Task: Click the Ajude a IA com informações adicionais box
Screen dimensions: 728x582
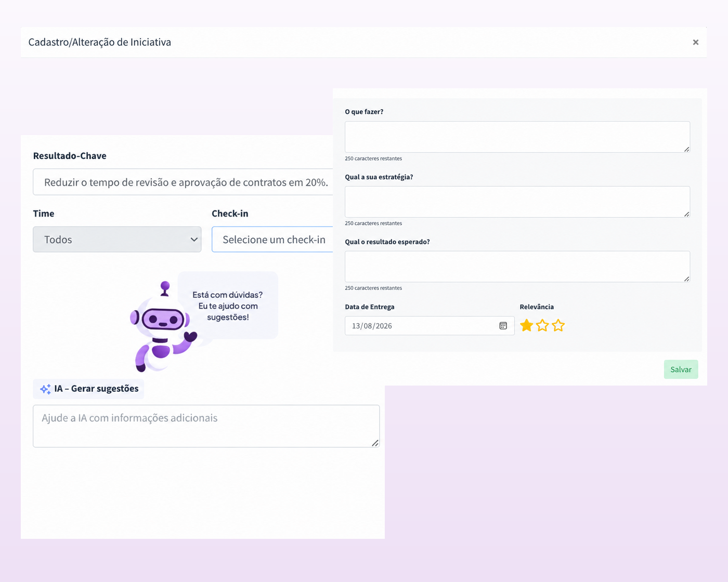Action: coord(206,426)
